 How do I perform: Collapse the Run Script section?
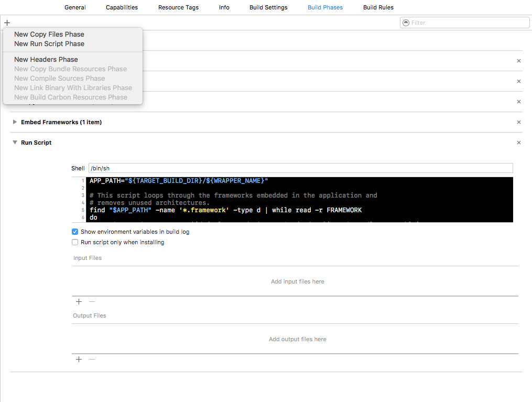click(15, 143)
